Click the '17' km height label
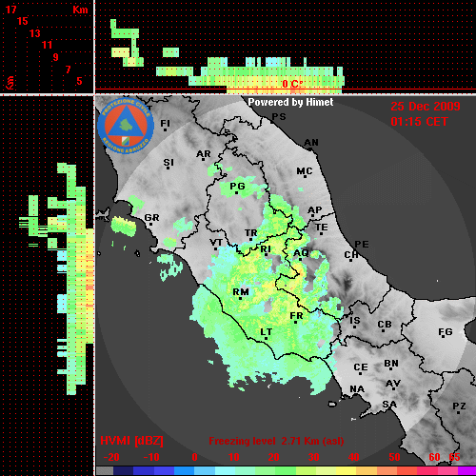The height and width of the screenshot is (476, 476). [10, 10]
